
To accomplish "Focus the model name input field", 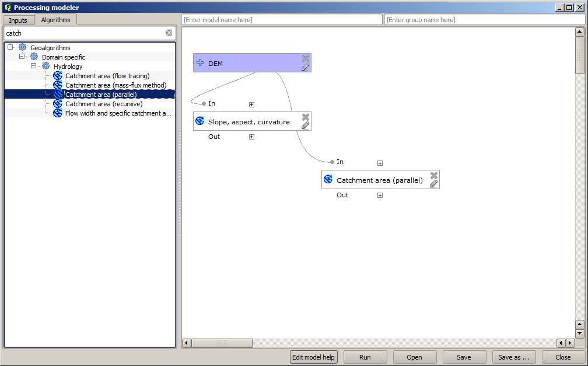I will (282, 20).
